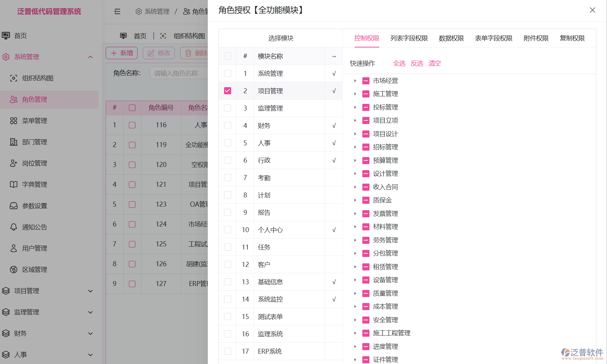Click the select-all checkbox in the module list header
This screenshot has width=607, height=364.
(227, 56)
